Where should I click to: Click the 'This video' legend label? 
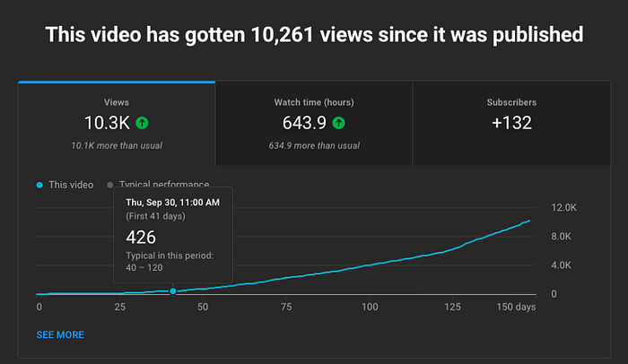pyautogui.click(x=71, y=185)
